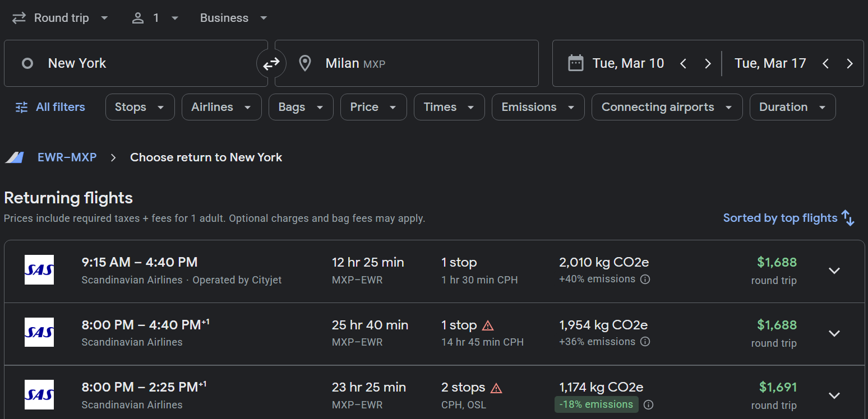Viewport: 868px width, 419px height.
Task: Click the layover warning icon for 14 hr CPH stop
Action: point(488,325)
